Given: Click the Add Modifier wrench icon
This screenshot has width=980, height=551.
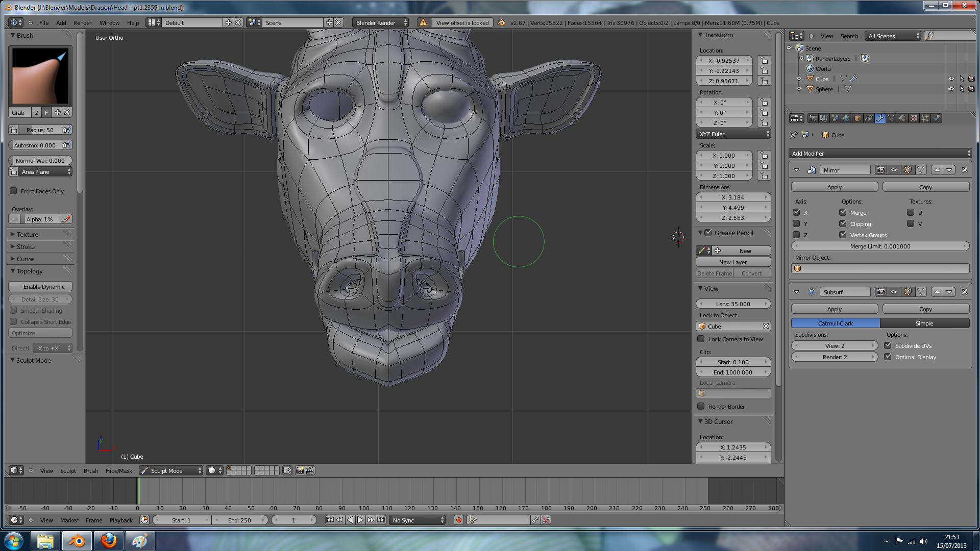Looking at the screenshot, I should [x=879, y=118].
